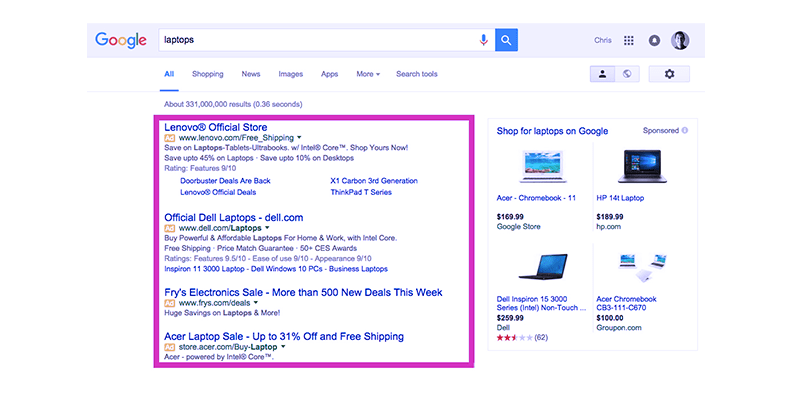This screenshot has width=800, height=400.
Task: Open the Acer Chromebook CB3-111-C670 title
Action: point(627,303)
